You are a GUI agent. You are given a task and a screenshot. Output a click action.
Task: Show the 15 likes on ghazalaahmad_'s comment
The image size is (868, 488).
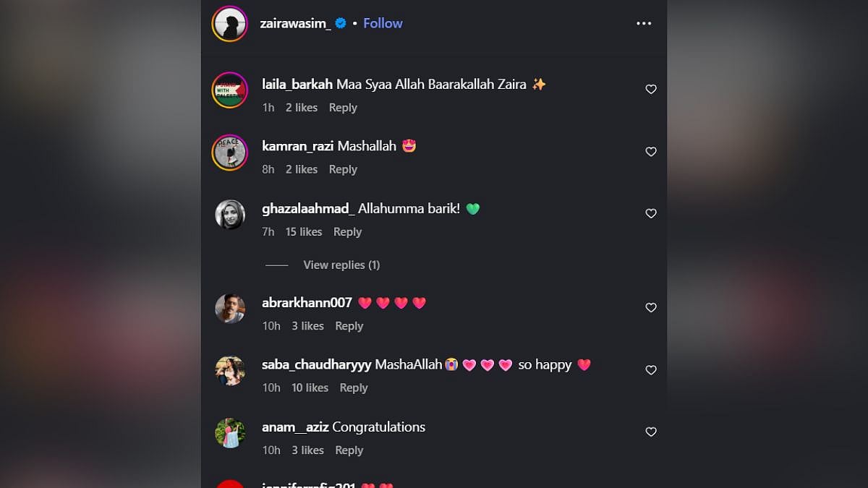pyautogui.click(x=304, y=232)
